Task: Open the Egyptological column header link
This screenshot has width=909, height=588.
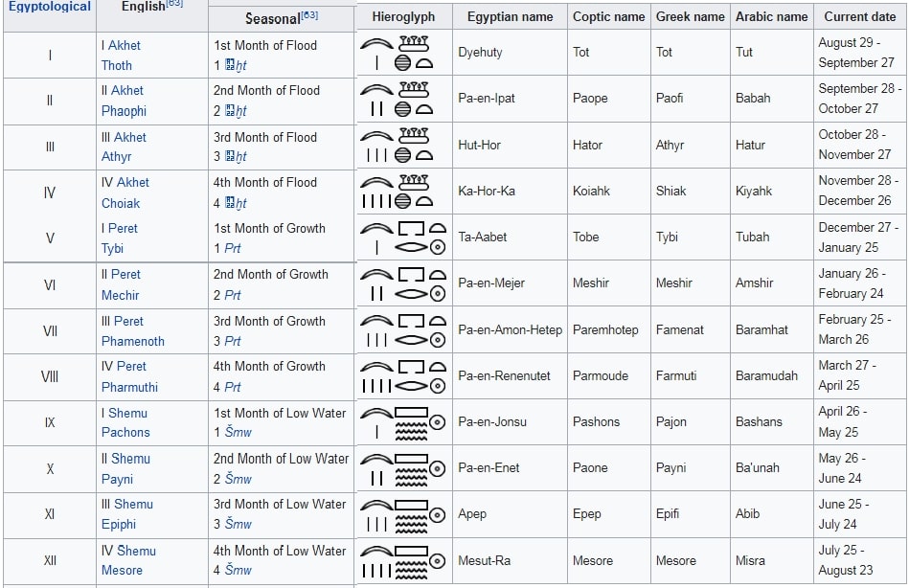Action: (49, 7)
